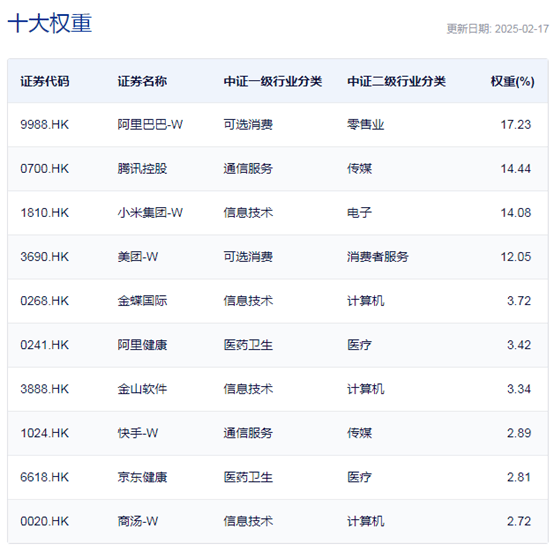
Task: Select the 金蝶国际 security name
Action: click(x=142, y=301)
